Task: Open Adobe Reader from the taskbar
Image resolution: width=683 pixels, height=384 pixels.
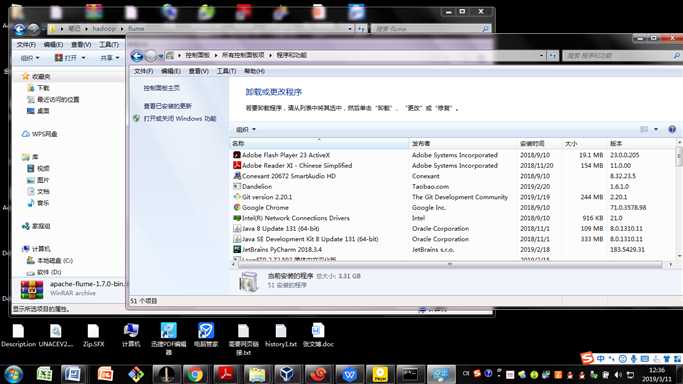Action: point(226,374)
